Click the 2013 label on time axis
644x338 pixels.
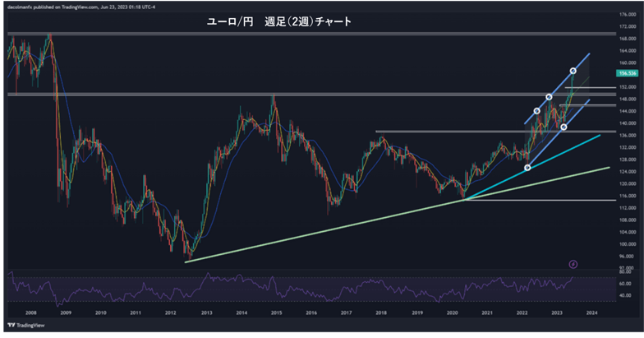click(207, 313)
